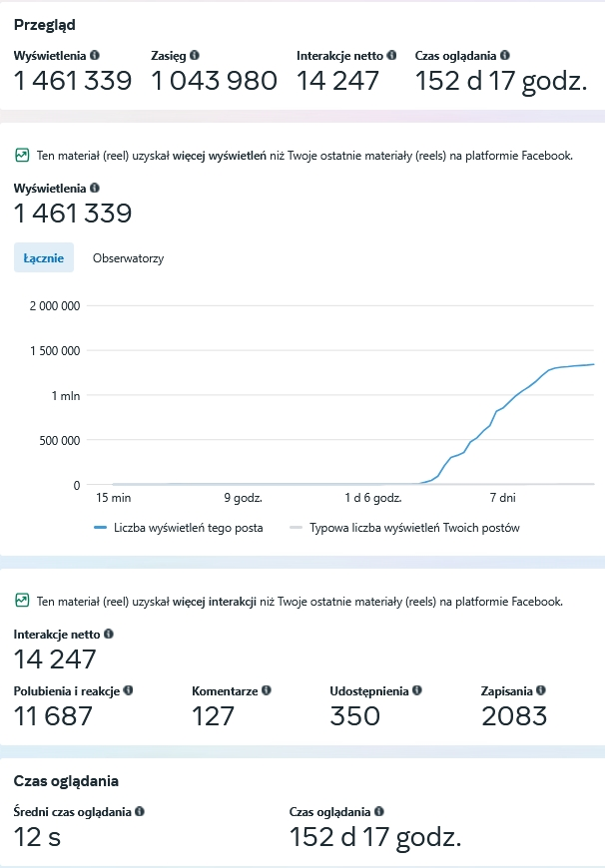Click Czas oglądania info icon in bottom section
605x868 pixels.
(x=379, y=812)
